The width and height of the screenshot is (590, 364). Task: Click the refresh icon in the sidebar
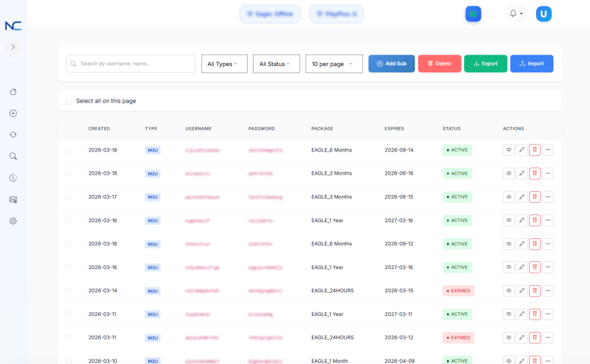coord(13,135)
